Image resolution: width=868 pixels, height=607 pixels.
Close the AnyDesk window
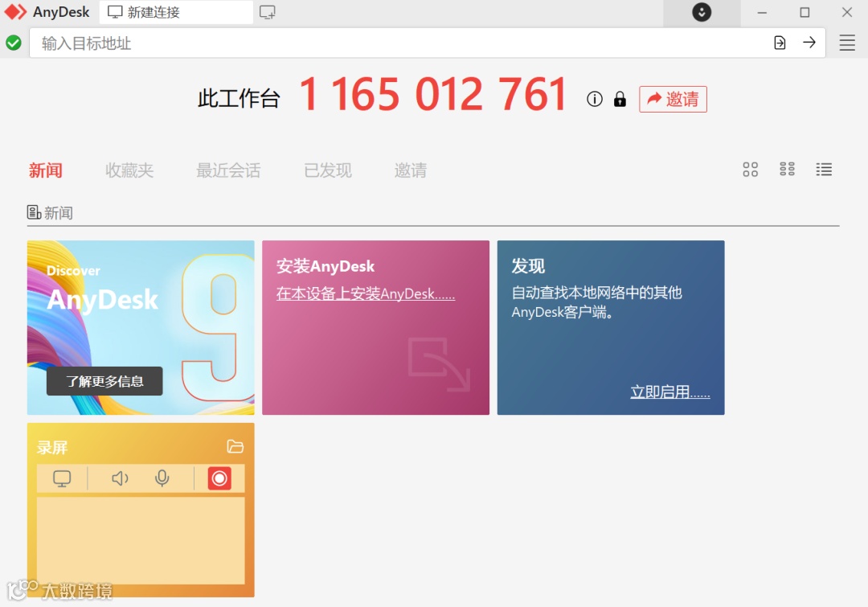(846, 12)
